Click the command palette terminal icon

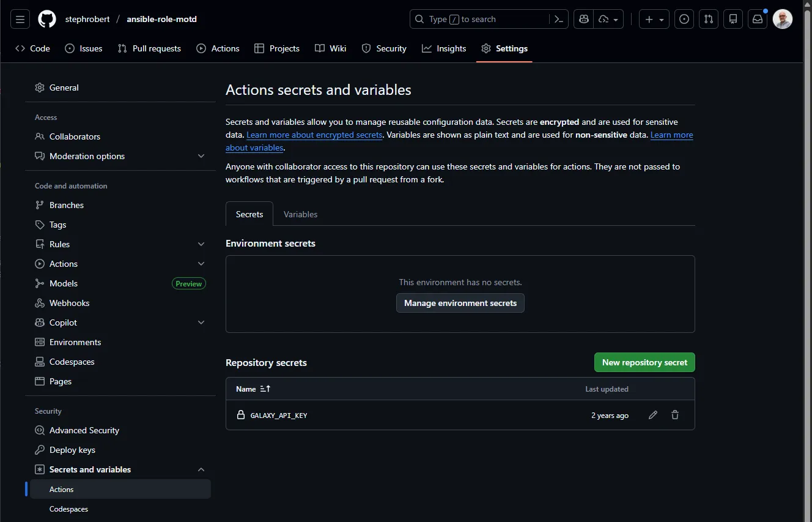click(557, 19)
